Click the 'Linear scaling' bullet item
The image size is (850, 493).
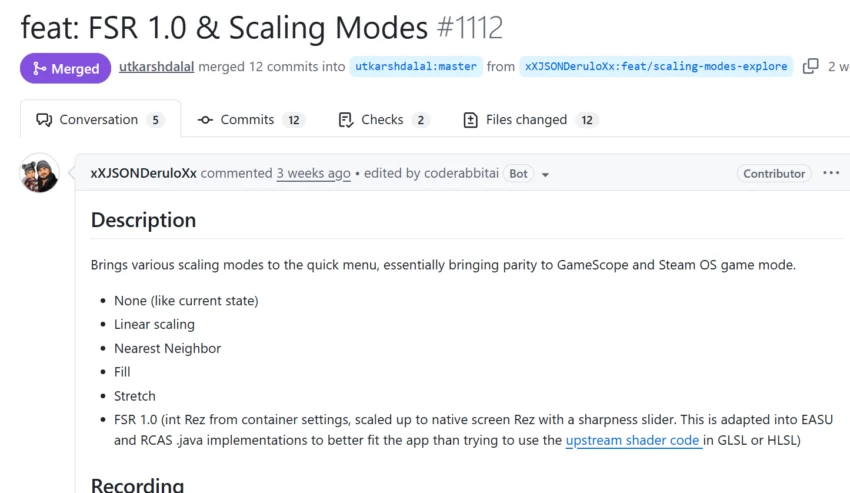(x=154, y=324)
